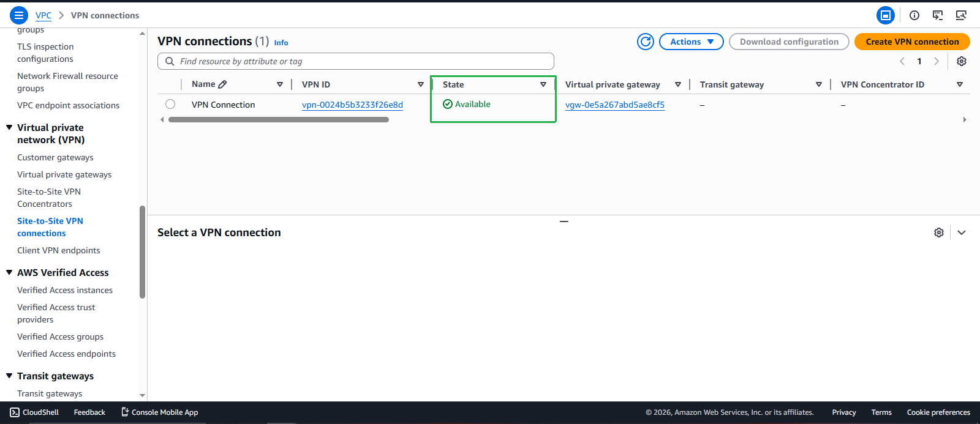
Task: Click the VPN Connection name cell
Action: click(223, 105)
